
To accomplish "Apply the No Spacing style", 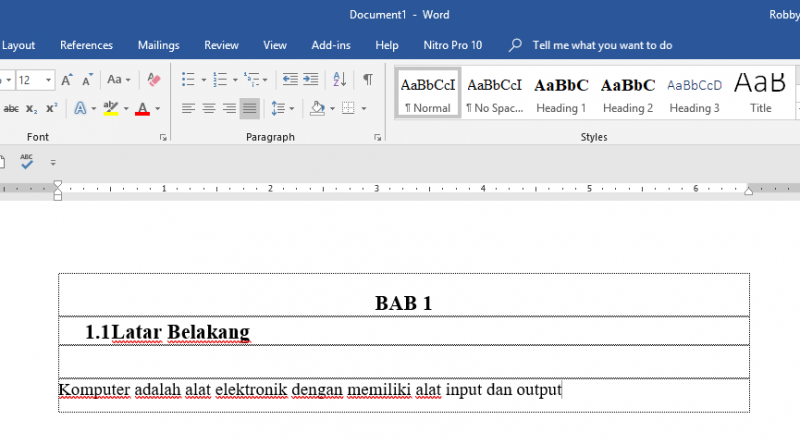I will click(494, 93).
